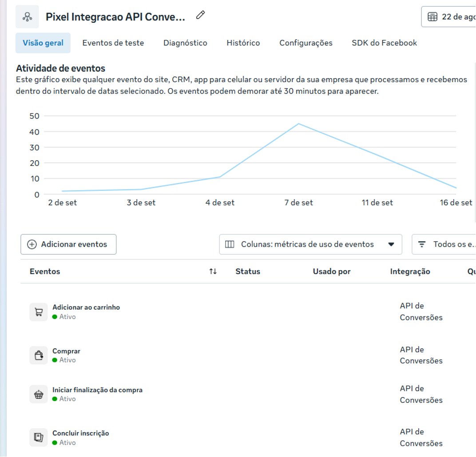
Task: Click the Usado por column header
Action: click(x=332, y=271)
